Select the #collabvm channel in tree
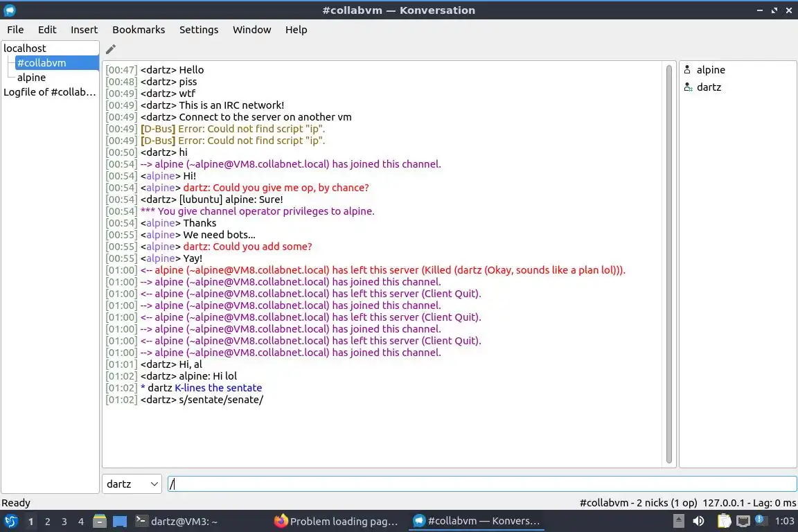 click(57, 62)
